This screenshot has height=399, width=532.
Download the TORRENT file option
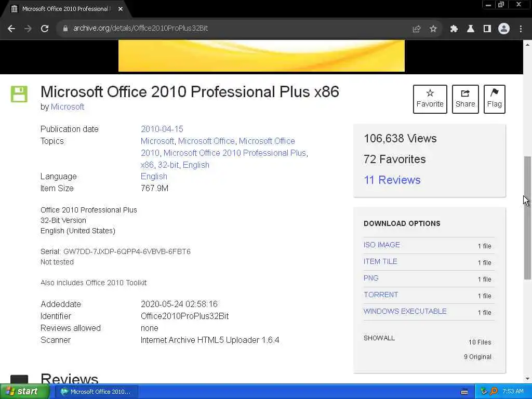[381, 295]
